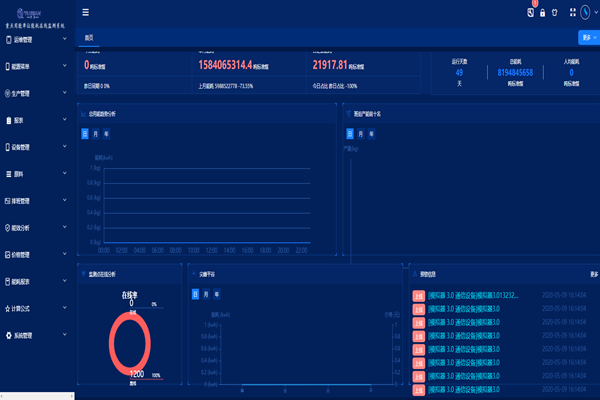This screenshot has height=400, width=600.
Task: Collapse sidebar with the hamburger menu icon
Action: click(x=85, y=13)
